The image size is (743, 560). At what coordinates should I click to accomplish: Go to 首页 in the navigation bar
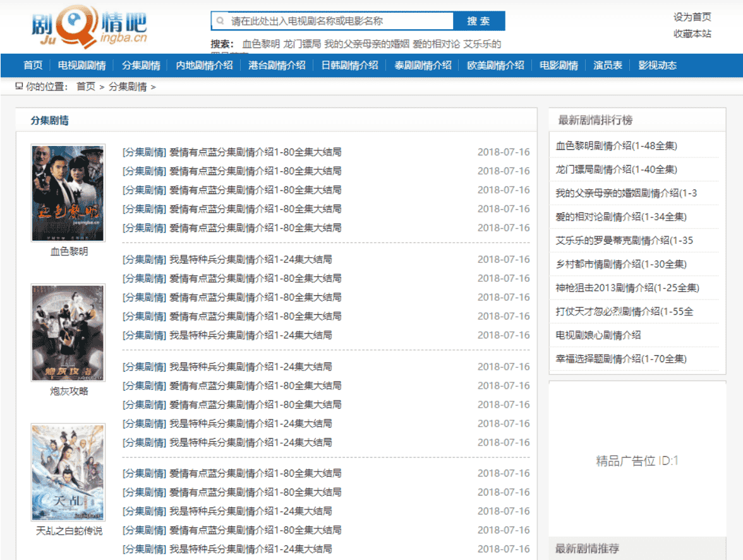(x=33, y=65)
